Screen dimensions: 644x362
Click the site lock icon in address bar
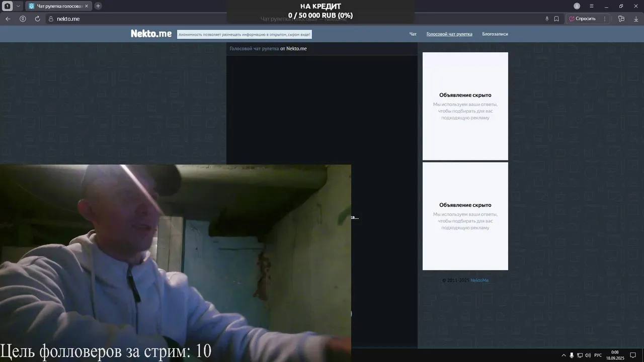point(50,19)
